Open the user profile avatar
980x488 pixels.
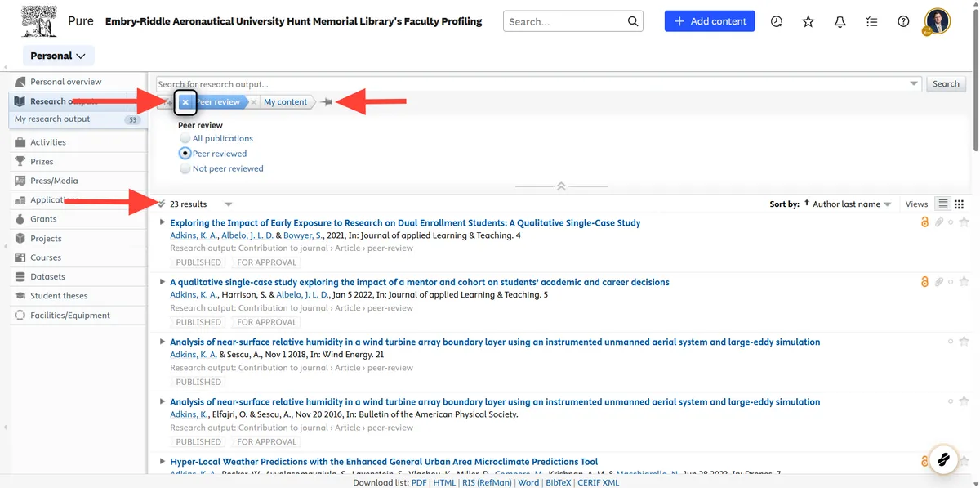(x=938, y=21)
